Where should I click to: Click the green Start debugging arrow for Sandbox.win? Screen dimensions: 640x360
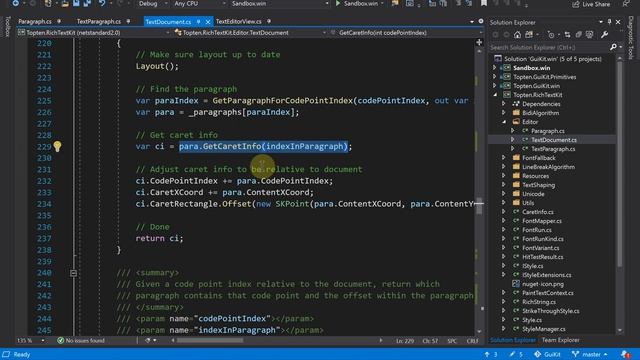click(338, 4)
